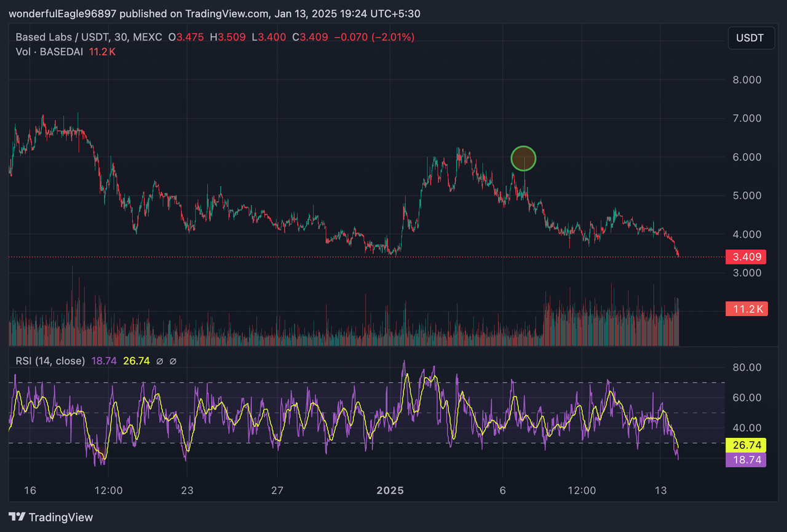
Task: Click the green circle marker on chart
Action: click(523, 159)
